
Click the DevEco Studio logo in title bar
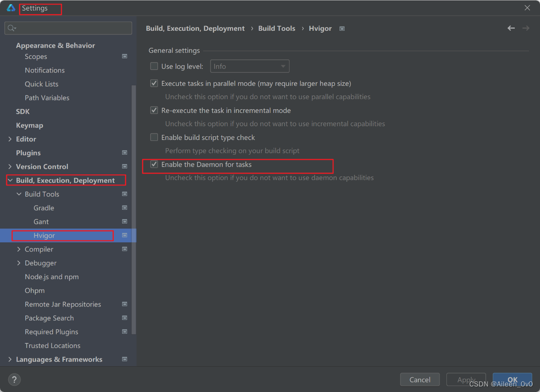click(11, 8)
